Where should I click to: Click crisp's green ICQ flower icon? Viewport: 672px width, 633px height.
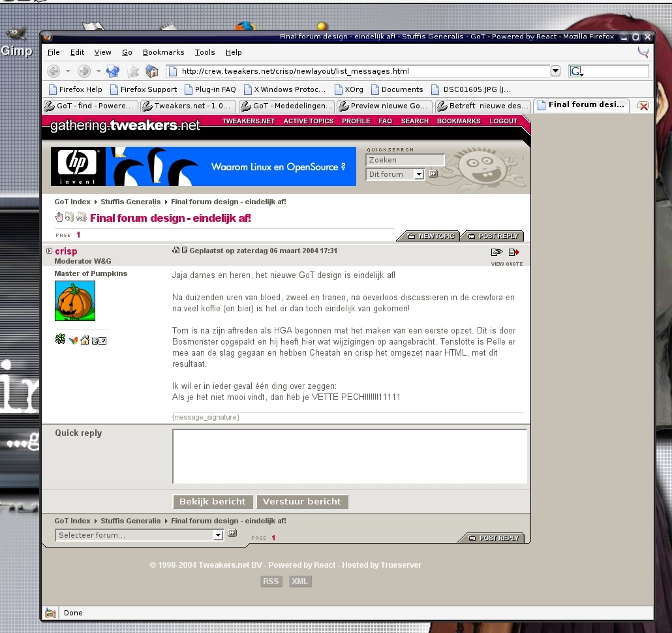[x=60, y=339]
